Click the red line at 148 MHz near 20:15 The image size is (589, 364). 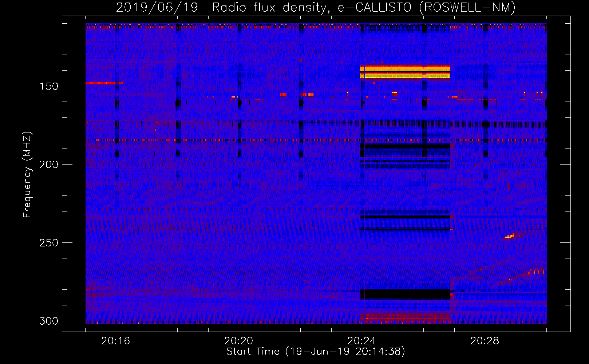tap(104, 83)
